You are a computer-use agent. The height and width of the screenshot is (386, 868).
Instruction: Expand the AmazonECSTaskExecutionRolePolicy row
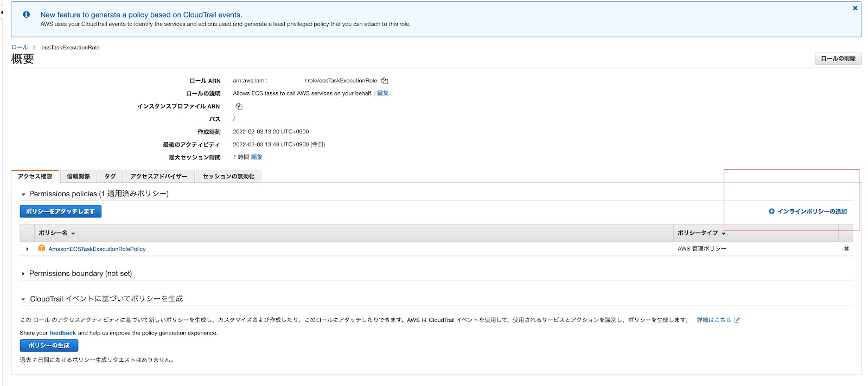coord(27,249)
